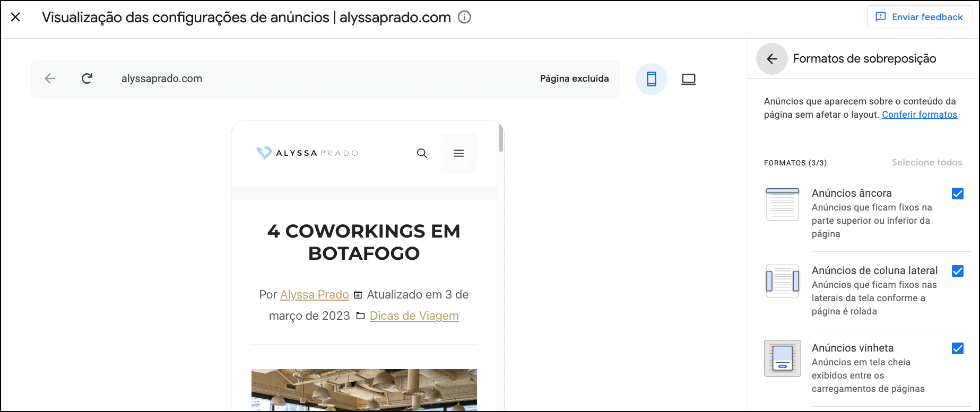The height and width of the screenshot is (412, 980).
Task: Click the side rail ads format illustration
Action: 783,281
